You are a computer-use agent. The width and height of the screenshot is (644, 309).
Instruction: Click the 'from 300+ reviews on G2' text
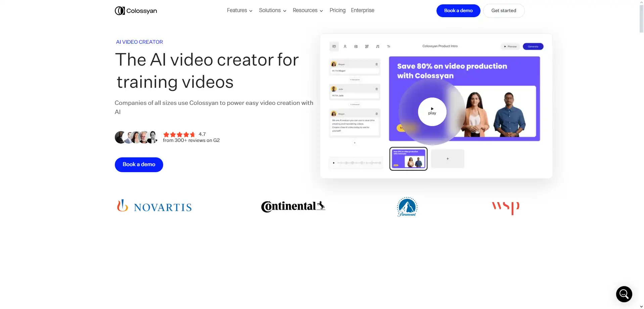(x=191, y=141)
